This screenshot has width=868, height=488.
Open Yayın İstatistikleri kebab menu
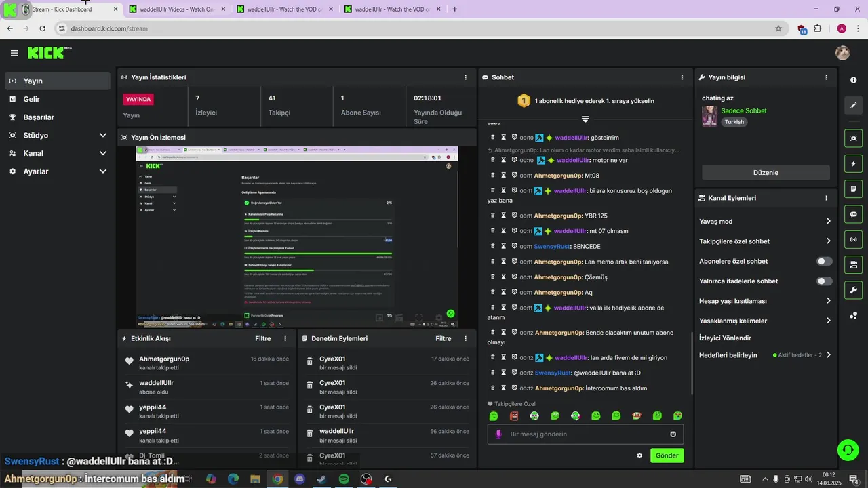(465, 77)
